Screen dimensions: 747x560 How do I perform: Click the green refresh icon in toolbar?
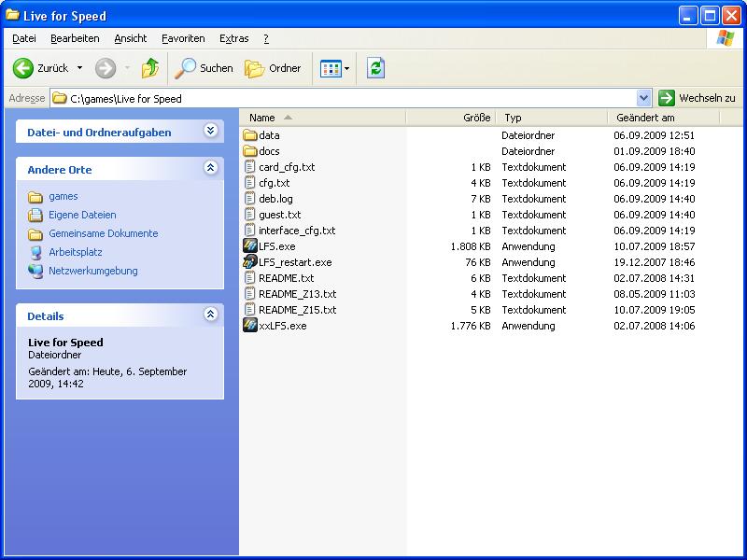[x=376, y=68]
